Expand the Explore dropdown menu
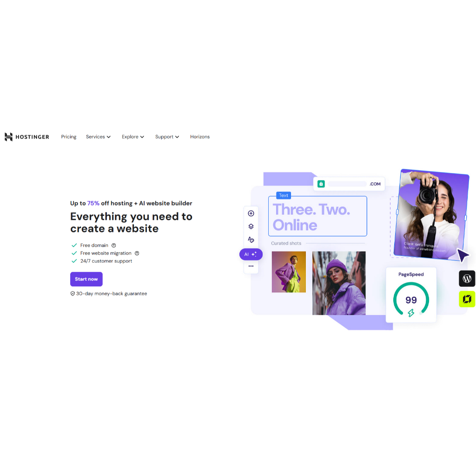 (x=133, y=137)
